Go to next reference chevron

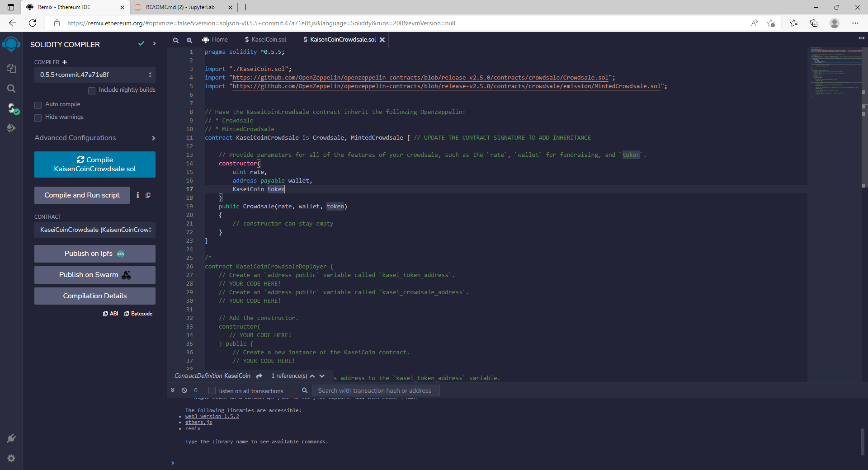(x=322, y=376)
